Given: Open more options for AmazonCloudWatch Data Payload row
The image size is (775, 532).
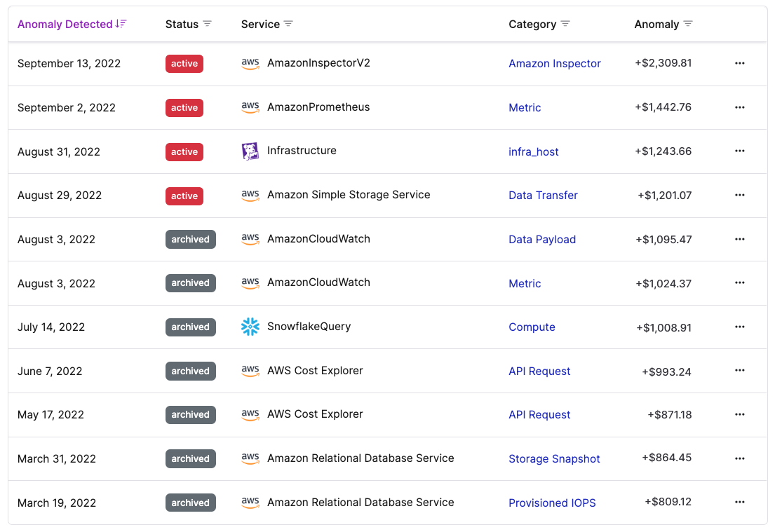Looking at the screenshot, I should [x=739, y=239].
